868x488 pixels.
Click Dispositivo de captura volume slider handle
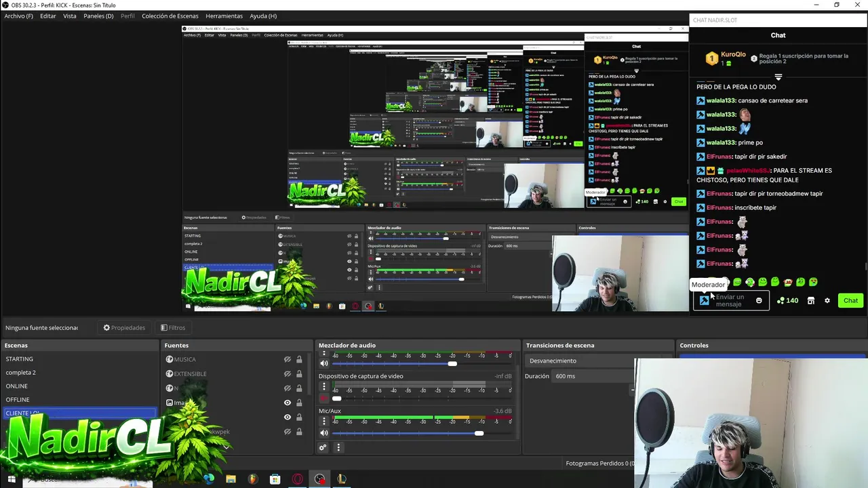click(336, 399)
